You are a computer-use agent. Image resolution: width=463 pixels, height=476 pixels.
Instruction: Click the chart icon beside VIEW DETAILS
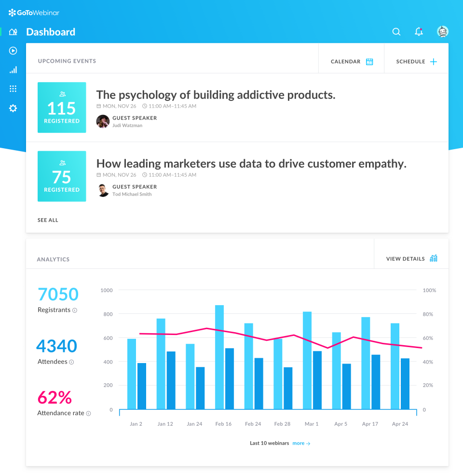433,258
